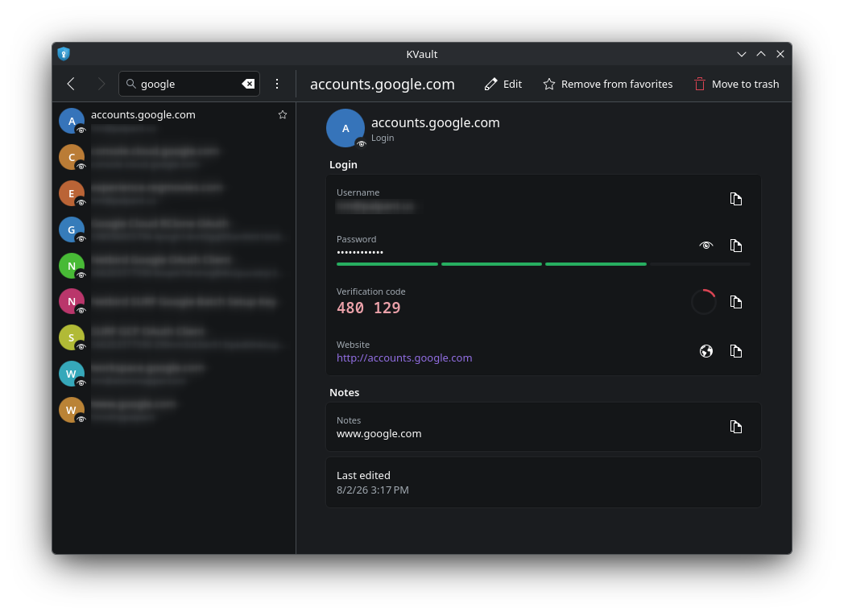
Task: Clear the search field text
Action: (248, 84)
